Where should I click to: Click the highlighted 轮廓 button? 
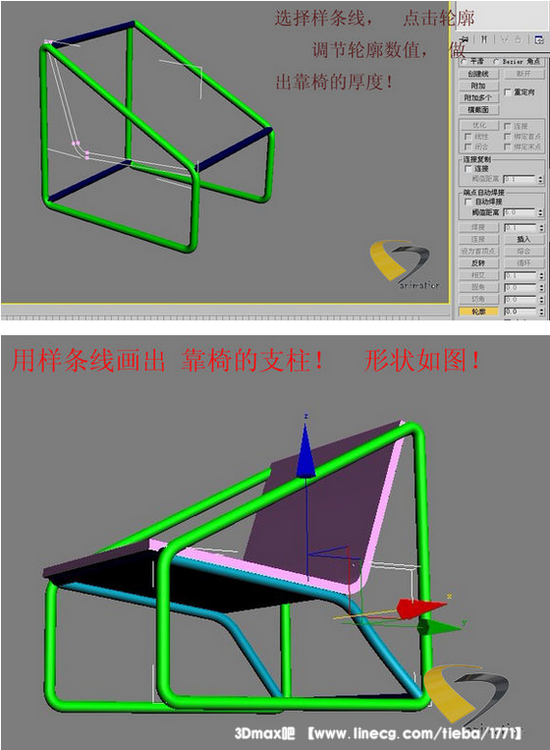479,312
